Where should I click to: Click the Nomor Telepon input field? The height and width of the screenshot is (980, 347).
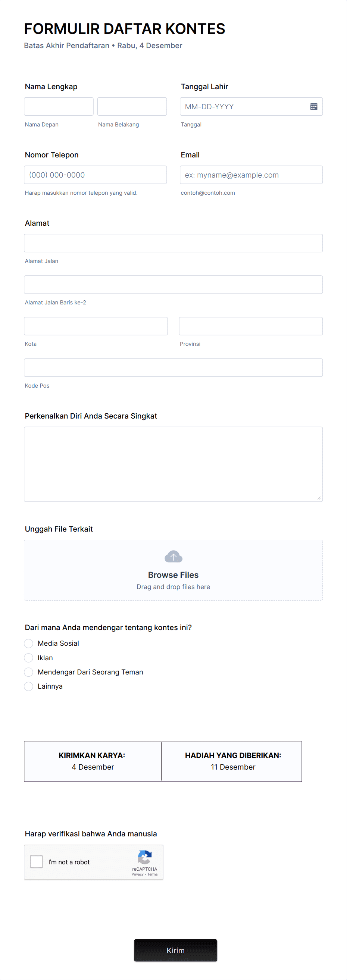(x=95, y=175)
